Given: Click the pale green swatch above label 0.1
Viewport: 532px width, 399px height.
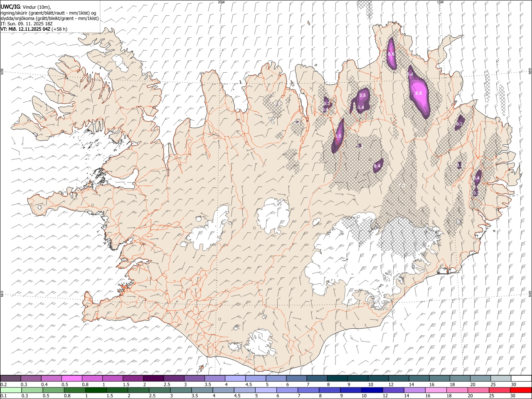Looking at the screenshot, I should (x=10, y=390).
